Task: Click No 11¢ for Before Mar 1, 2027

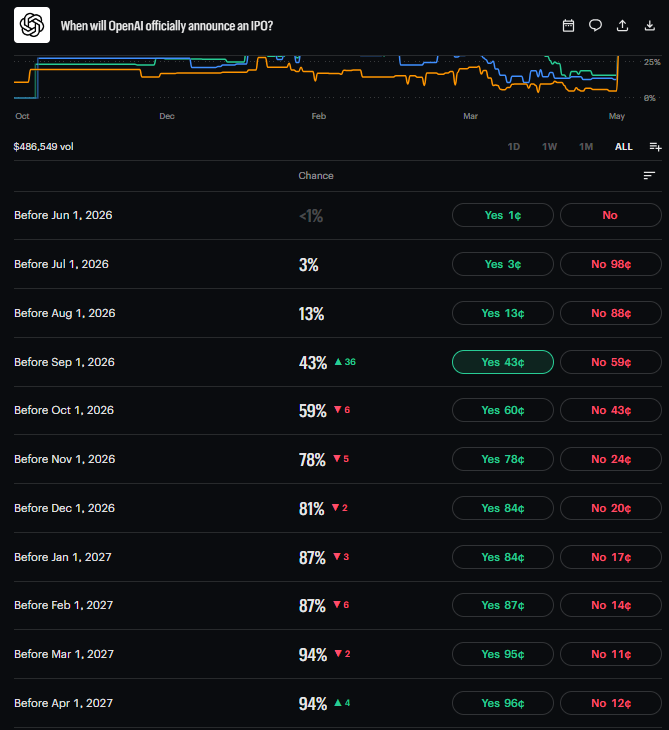Action: 610,654
